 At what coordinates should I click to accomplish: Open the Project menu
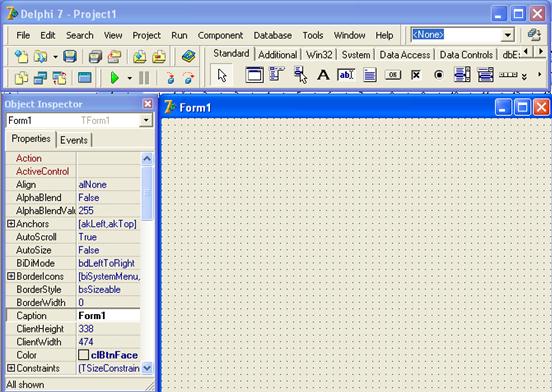pyautogui.click(x=146, y=35)
